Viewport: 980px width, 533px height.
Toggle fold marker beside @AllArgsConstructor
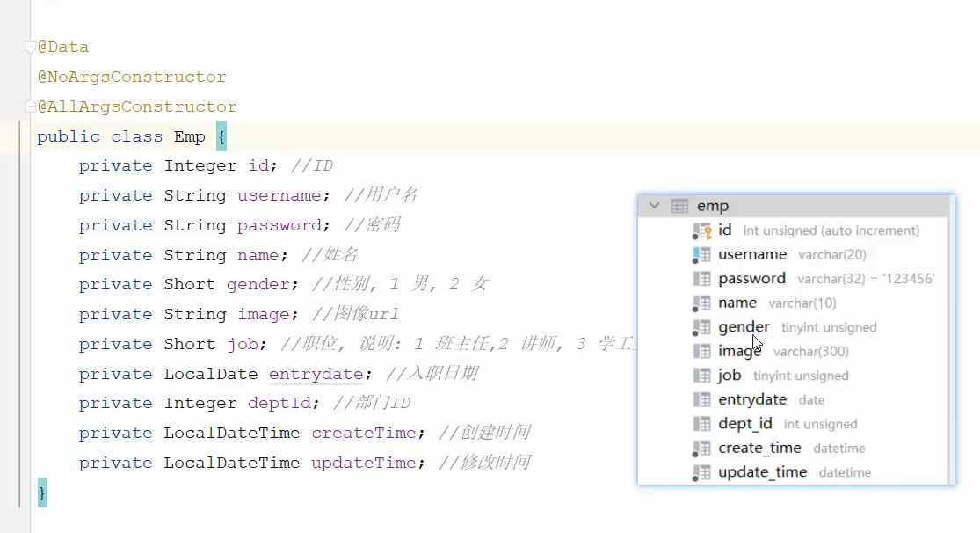point(31,107)
